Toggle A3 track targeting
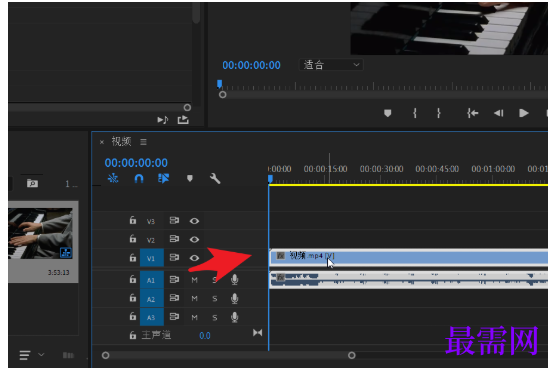The height and width of the screenshot is (372, 557). pyautogui.click(x=152, y=317)
